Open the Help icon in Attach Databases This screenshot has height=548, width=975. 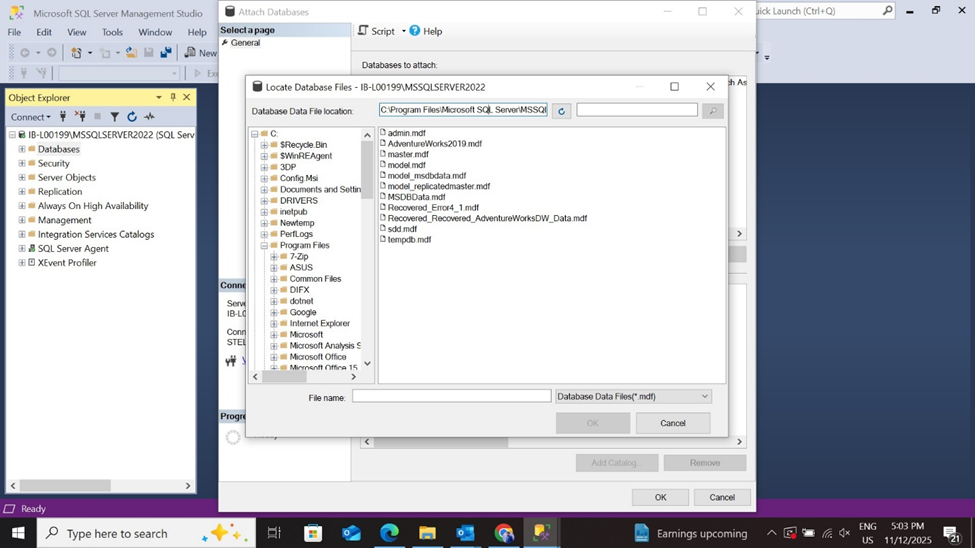tap(415, 31)
